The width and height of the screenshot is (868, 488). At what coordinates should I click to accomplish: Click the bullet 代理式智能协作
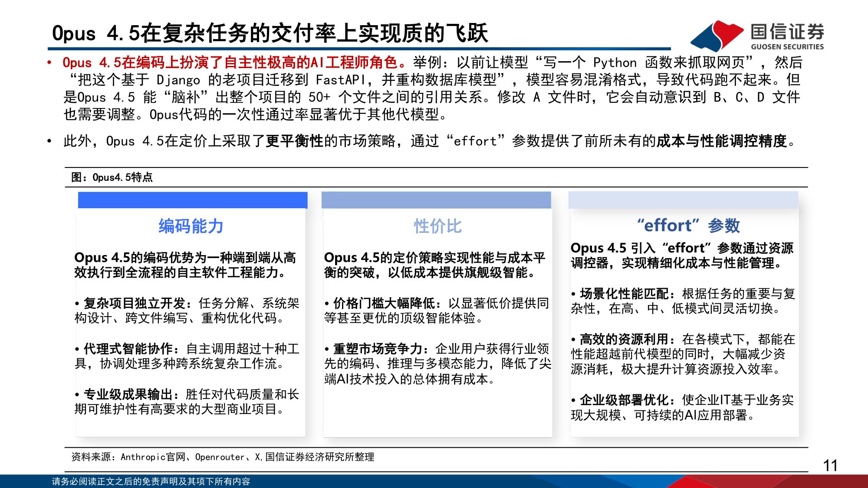point(187,356)
